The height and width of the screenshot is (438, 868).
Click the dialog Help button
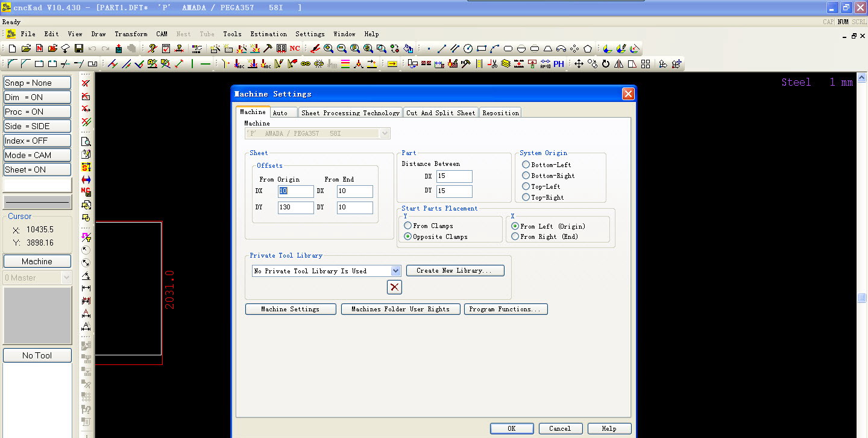[x=609, y=428]
